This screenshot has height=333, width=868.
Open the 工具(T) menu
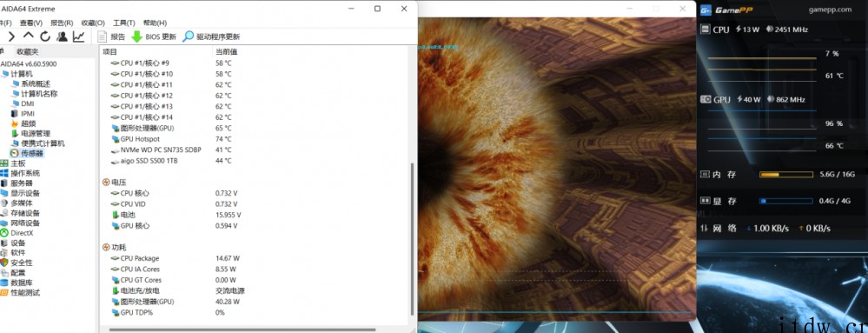click(x=124, y=23)
